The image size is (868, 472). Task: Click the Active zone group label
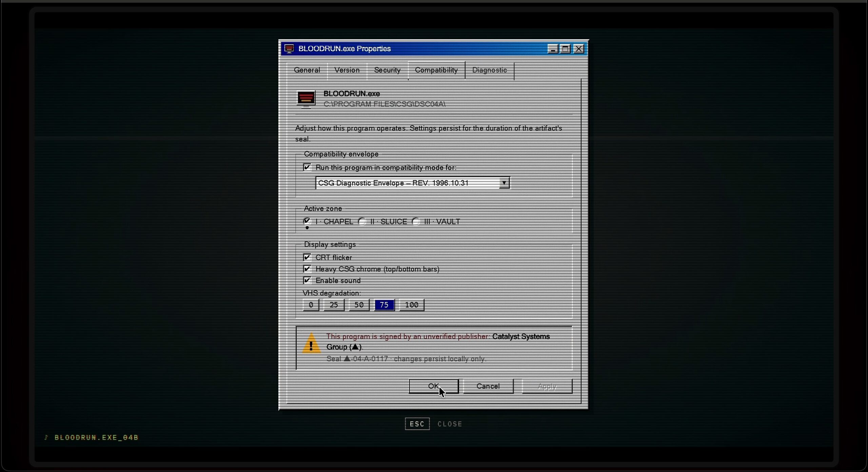323,208
